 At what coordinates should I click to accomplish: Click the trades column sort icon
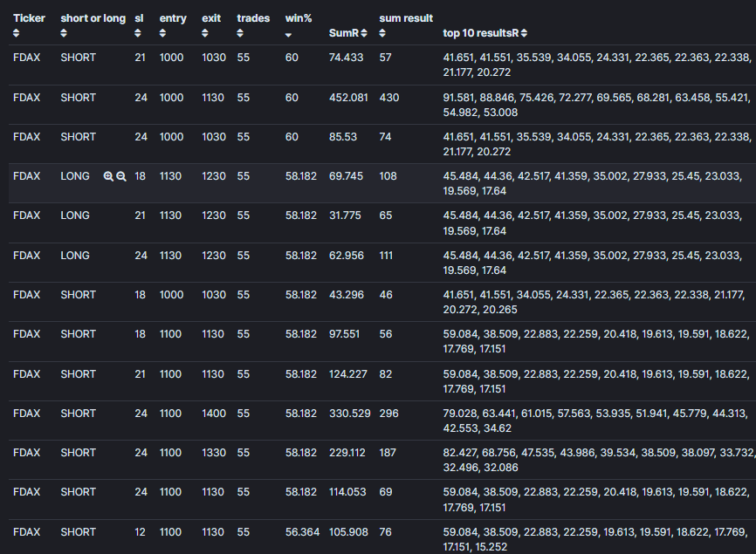[x=240, y=33]
